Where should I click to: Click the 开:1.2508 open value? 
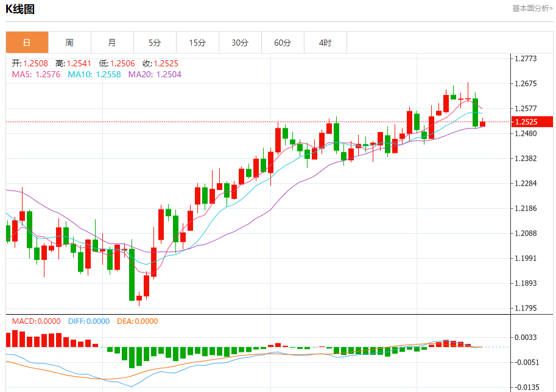[30, 63]
